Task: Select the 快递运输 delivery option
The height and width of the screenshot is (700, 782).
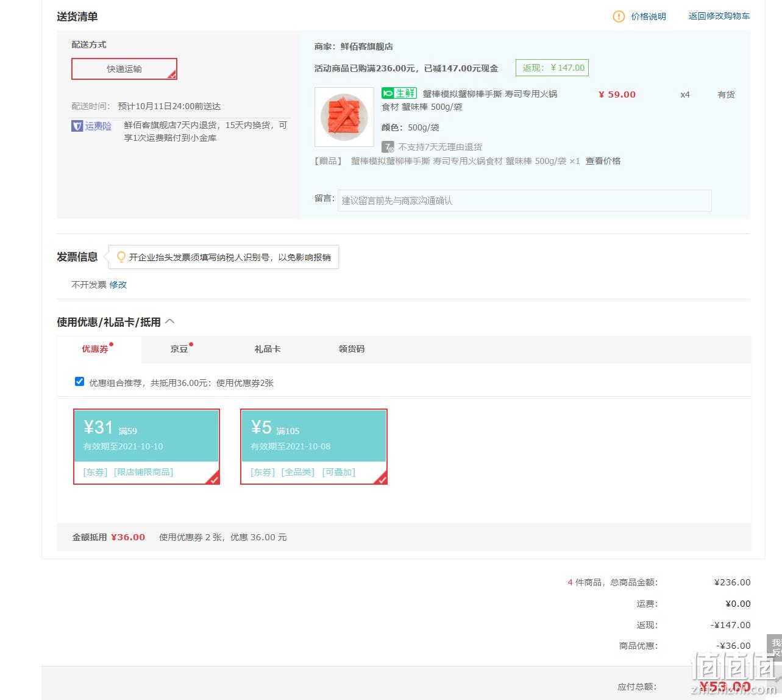Action: 124,69
